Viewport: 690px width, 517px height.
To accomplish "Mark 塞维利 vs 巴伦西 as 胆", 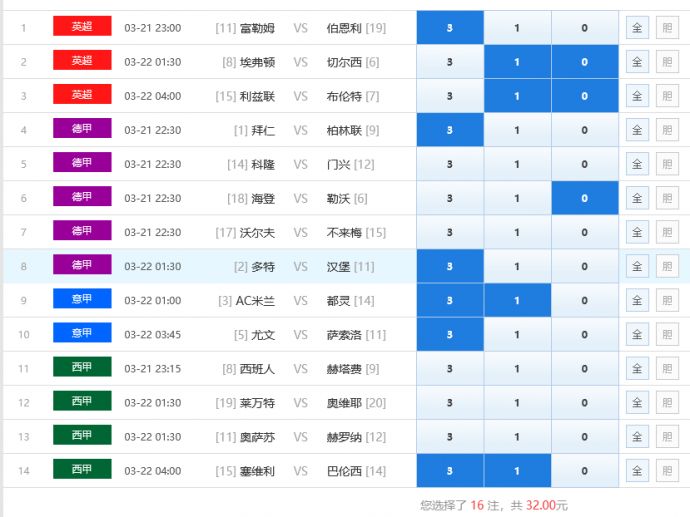I will click(667, 471).
